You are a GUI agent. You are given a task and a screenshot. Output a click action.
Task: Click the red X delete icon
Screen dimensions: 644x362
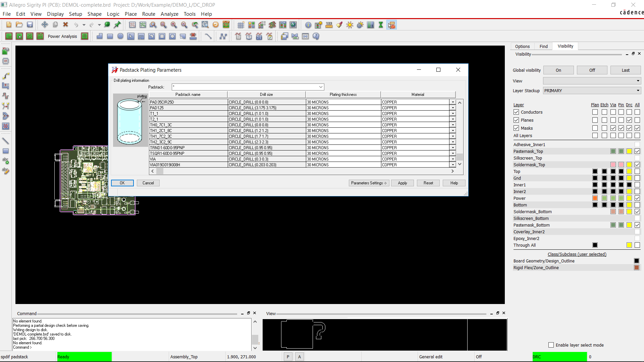66,25
